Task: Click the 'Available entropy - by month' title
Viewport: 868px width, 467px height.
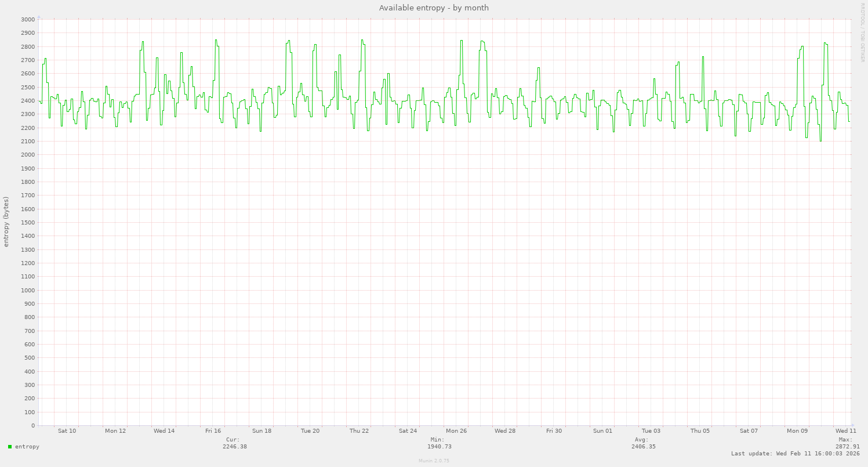Action: click(x=434, y=8)
